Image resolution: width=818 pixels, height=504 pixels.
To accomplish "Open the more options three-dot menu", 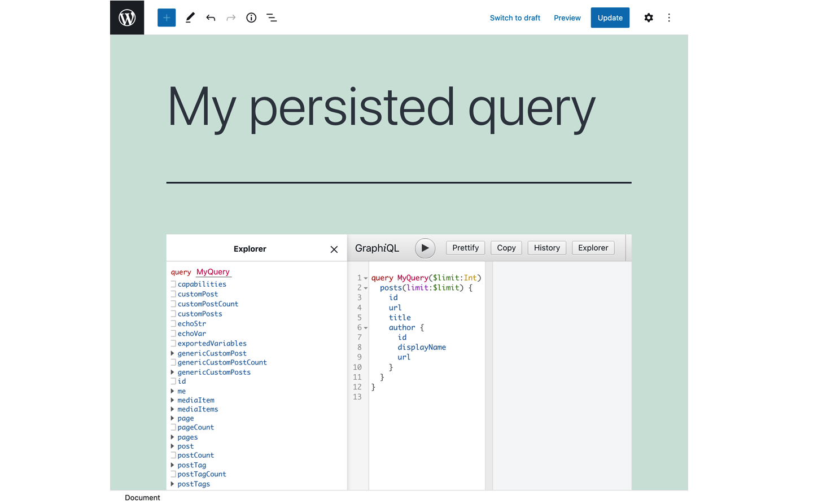I will point(669,17).
